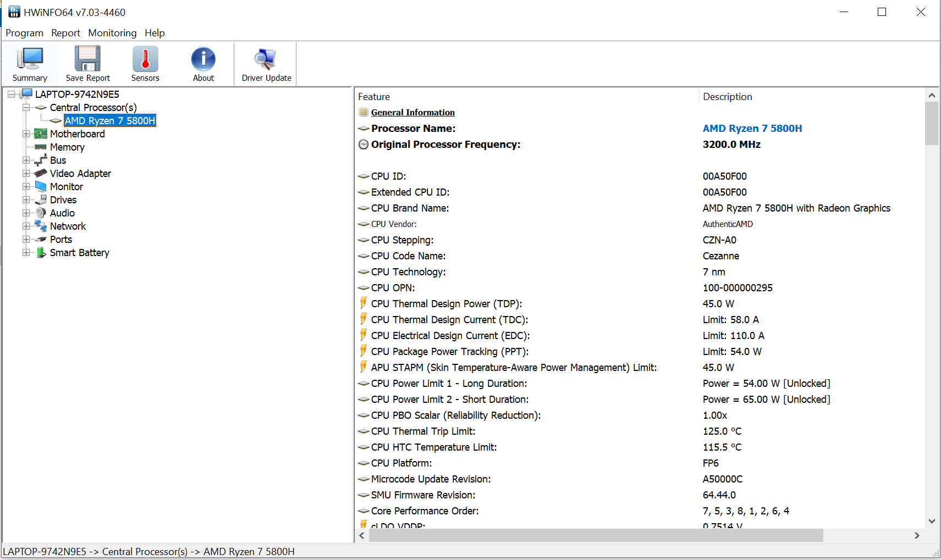This screenshot has height=560, width=941.
Task: Click the Ports icon in tree
Action: tap(41, 239)
